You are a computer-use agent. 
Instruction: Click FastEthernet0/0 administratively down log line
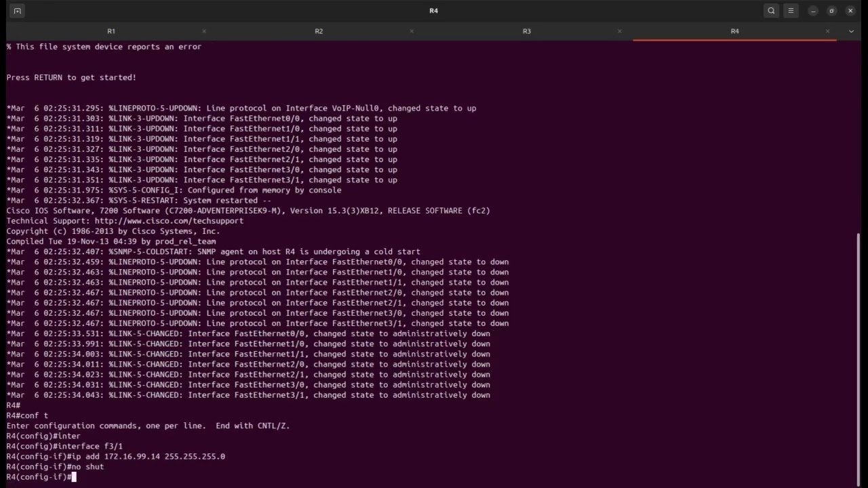tap(248, 333)
